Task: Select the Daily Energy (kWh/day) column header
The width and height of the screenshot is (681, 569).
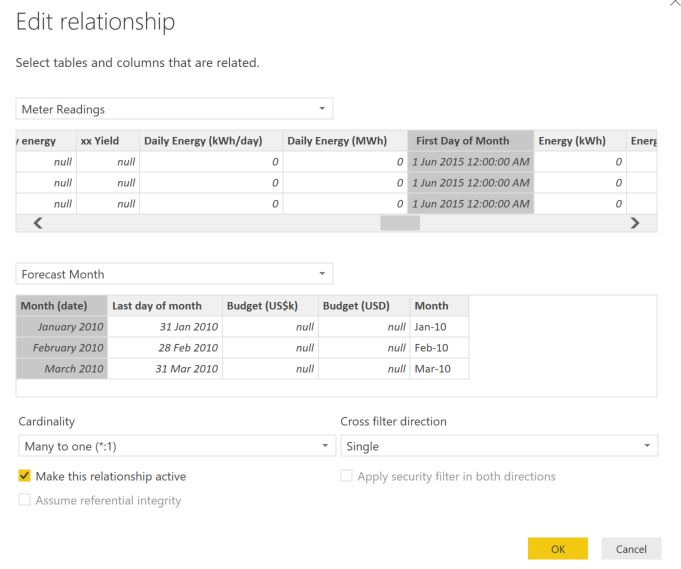Action: [211, 141]
